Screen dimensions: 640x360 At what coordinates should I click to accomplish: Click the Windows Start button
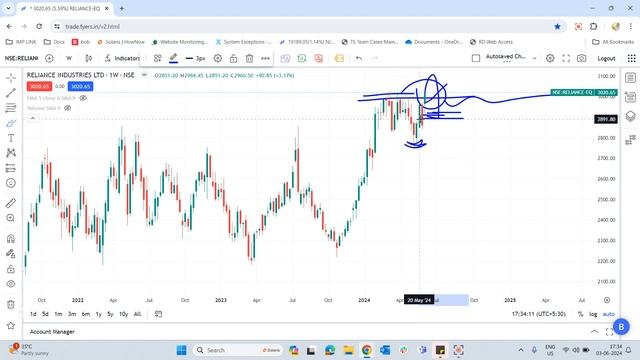(182, 350)
